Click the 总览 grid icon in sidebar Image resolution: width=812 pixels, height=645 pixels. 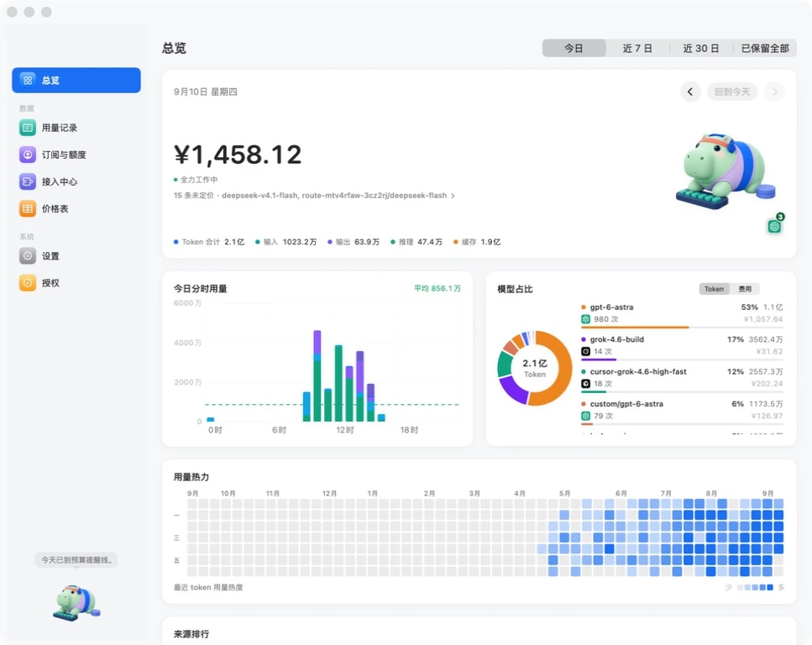[28, 81]
